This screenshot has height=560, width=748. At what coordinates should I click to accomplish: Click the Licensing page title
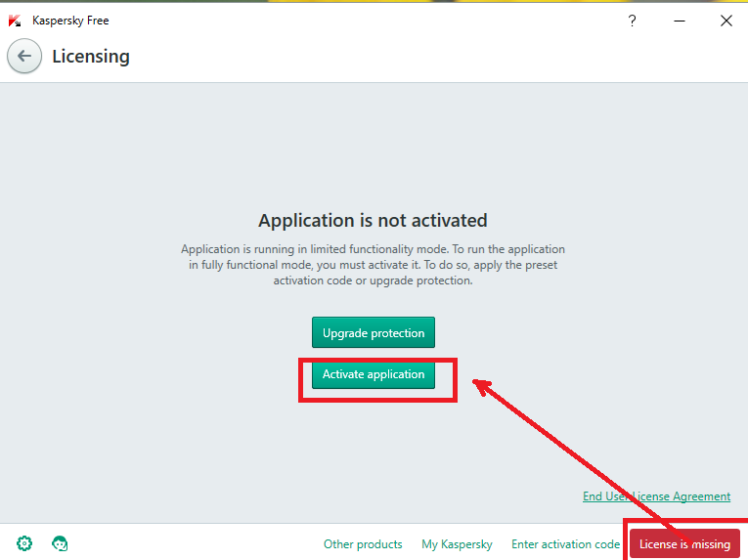click(x=91, y=57)
